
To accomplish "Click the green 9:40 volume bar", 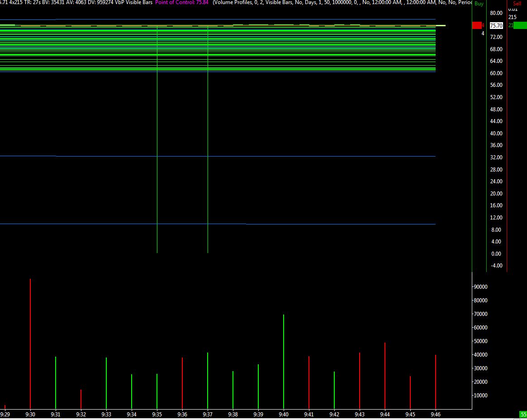I will click(284, 362).
